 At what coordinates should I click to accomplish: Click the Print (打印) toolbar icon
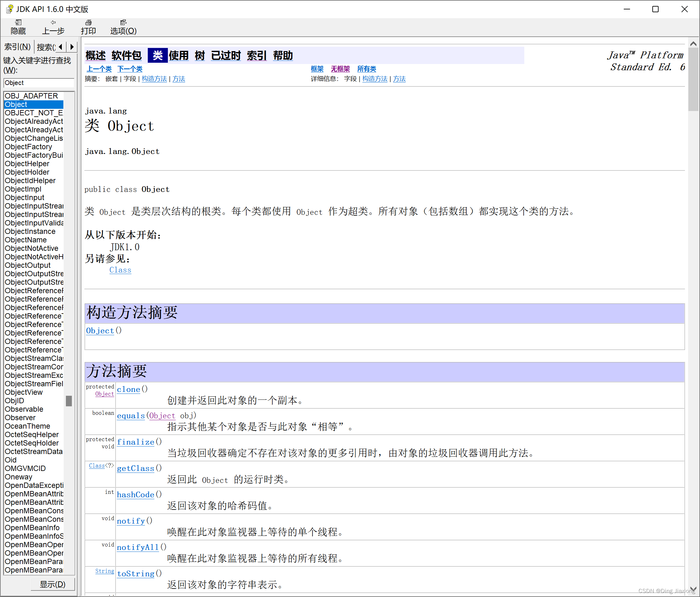coord(88,23)
